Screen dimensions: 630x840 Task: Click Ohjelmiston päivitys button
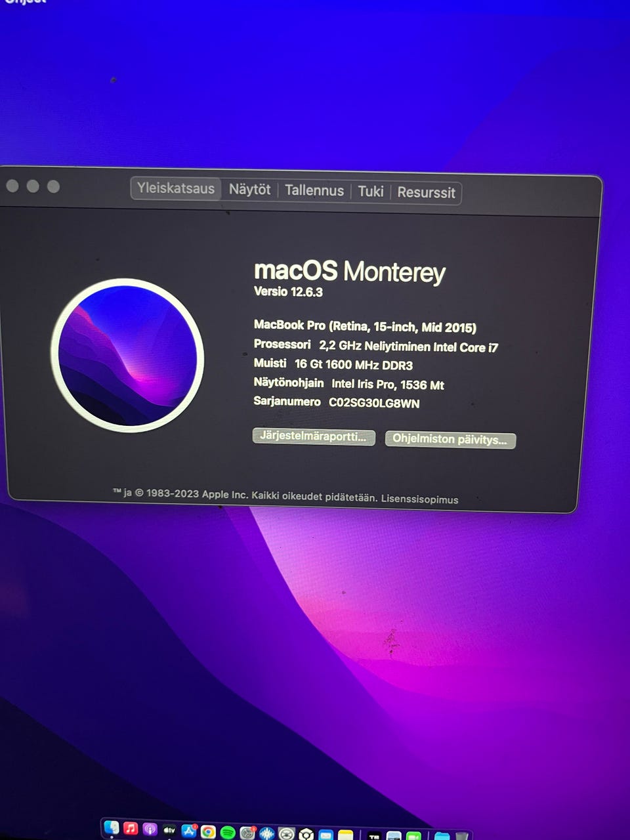coord(450,440)
